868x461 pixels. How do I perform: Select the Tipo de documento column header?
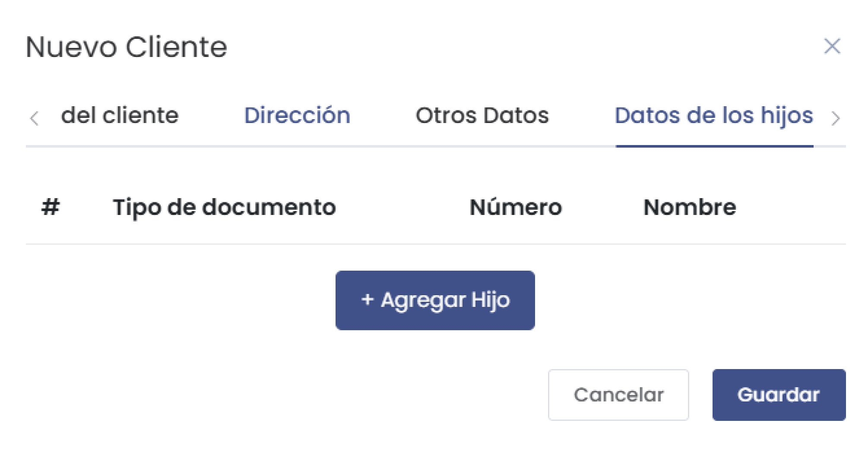[224, 208]
